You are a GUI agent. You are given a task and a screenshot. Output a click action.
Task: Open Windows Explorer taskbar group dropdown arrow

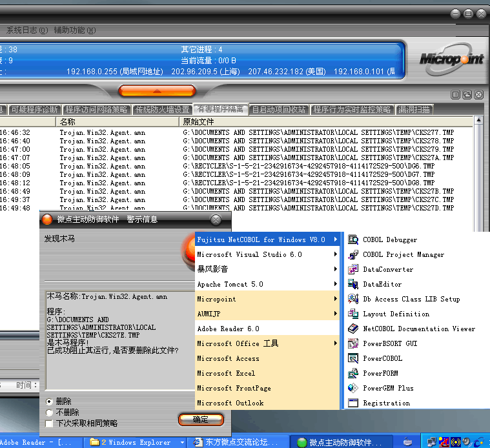coord(182,442)
